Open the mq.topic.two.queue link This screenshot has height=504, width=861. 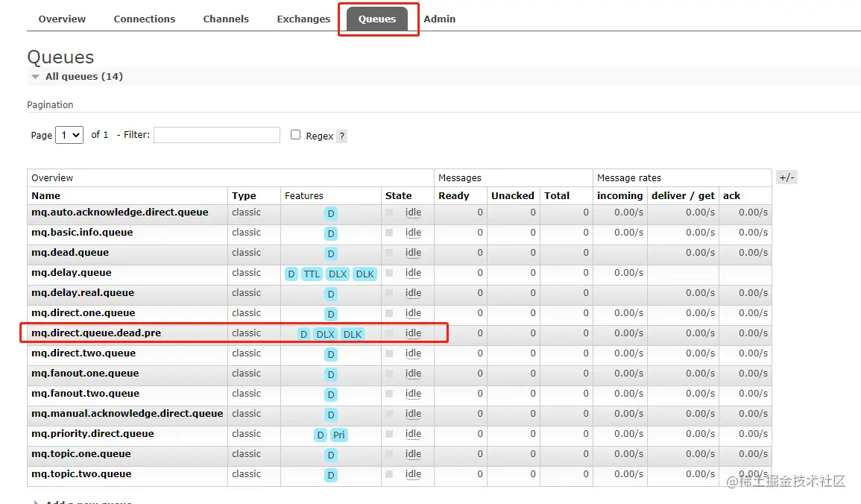point(81,473)
